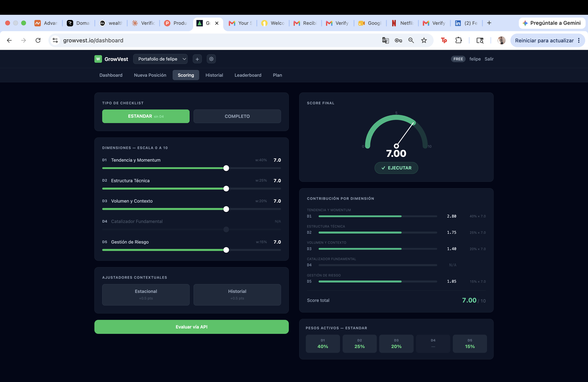Open Chrome three-dot menu
The image size is (588, 382).
click(x=579, y=41)
